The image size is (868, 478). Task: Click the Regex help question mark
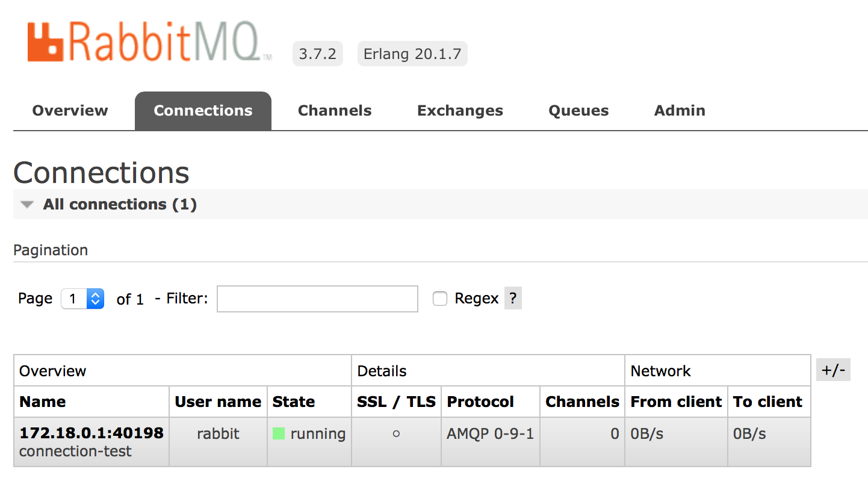click(x=513, y=299)
